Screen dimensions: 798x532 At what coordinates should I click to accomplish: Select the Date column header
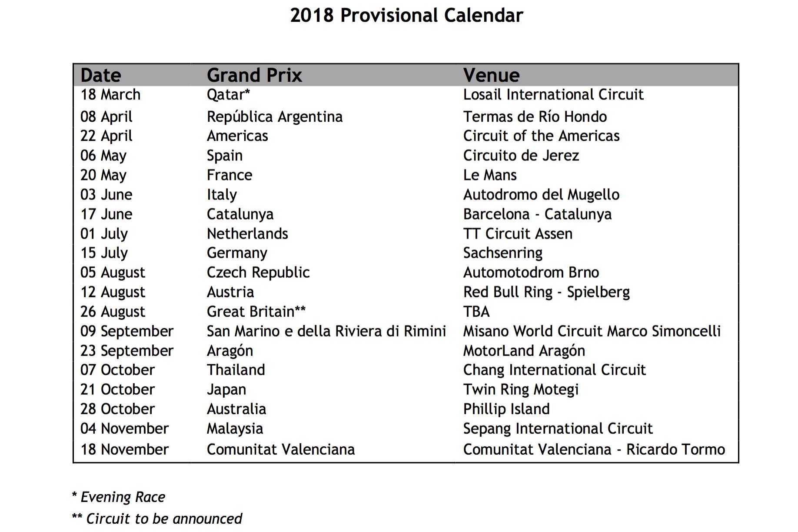point(101,75)
